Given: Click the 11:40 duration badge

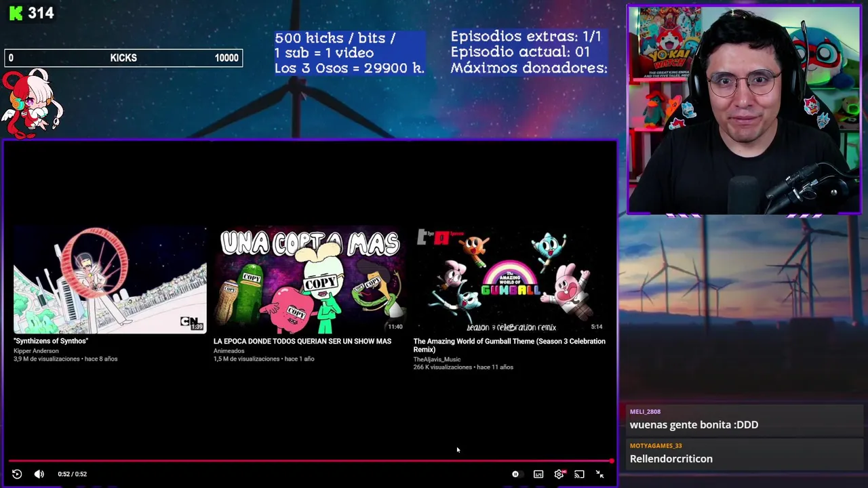Looking at the screenshot, I should coord(395,327).
